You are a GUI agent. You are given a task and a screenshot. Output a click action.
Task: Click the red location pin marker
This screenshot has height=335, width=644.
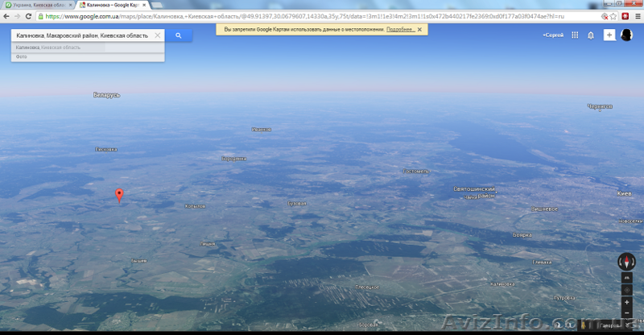tap(120, 194)
